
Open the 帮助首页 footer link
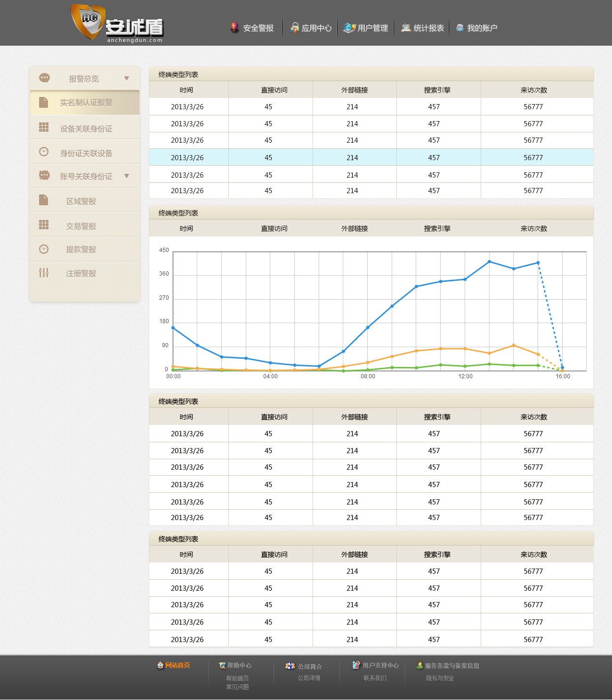(237, 678)
